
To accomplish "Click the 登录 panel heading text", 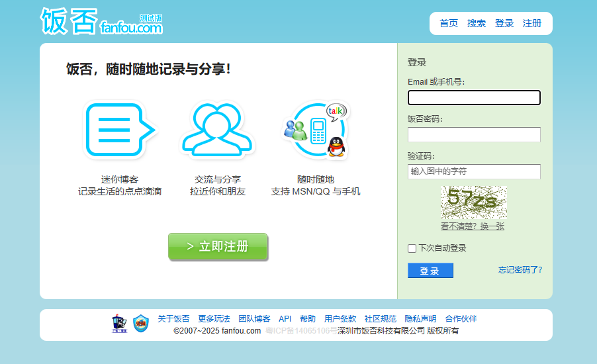I will [417, 62].
